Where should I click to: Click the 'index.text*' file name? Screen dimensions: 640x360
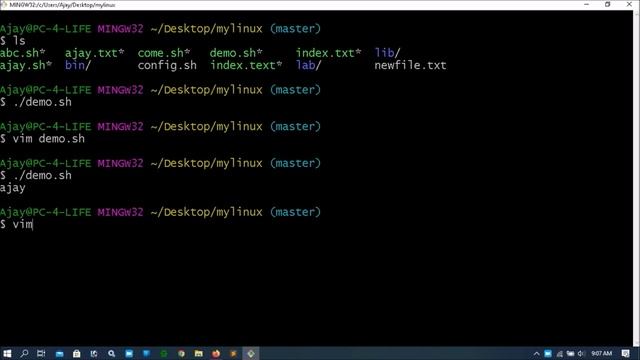tap(246, 65)
